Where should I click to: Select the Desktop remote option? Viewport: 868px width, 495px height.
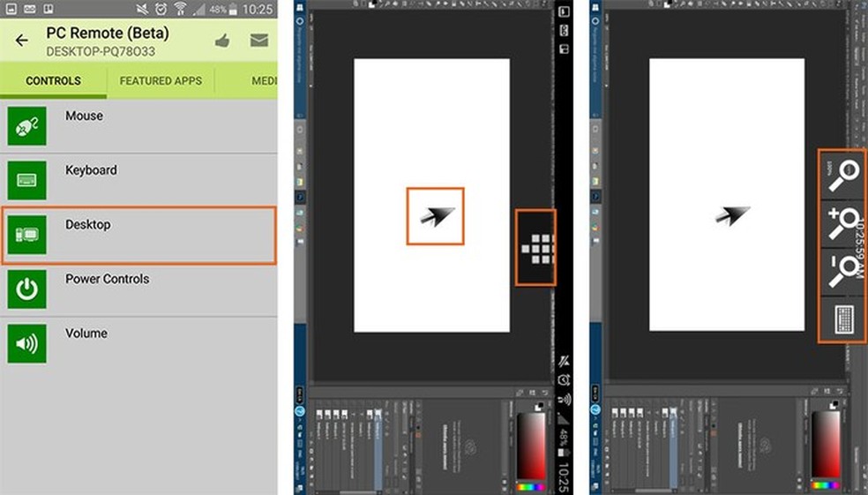click(138, 235)
